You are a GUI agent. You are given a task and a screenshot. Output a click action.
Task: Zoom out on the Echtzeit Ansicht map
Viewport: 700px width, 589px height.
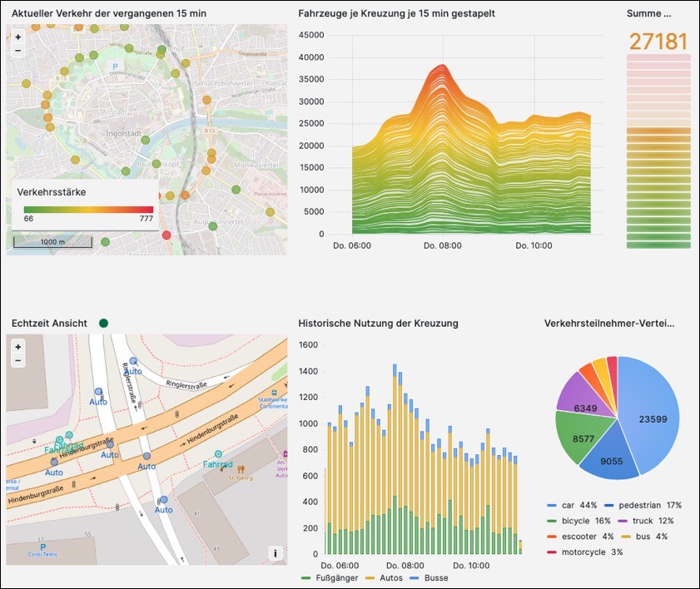point(18,360)
